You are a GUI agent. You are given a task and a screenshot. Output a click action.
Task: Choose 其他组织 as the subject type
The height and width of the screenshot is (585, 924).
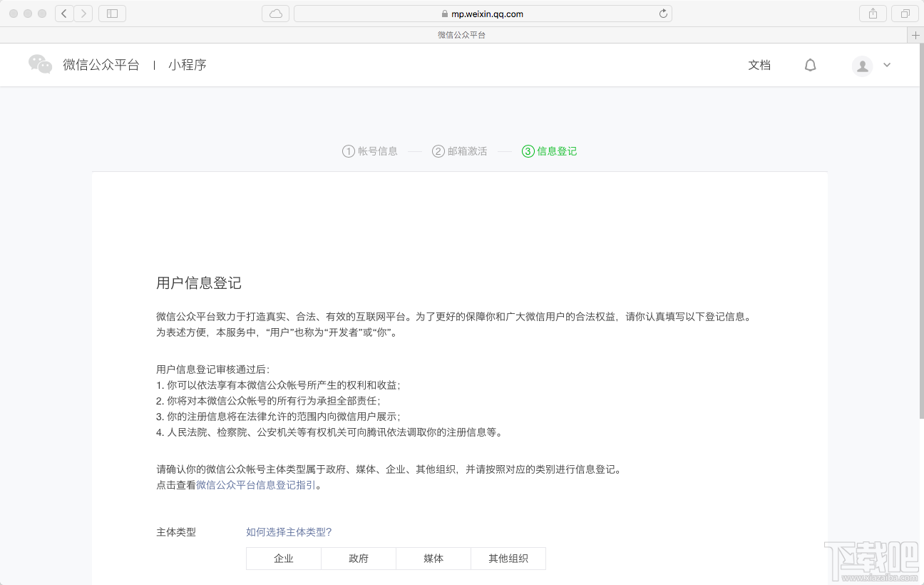[508, 559]
